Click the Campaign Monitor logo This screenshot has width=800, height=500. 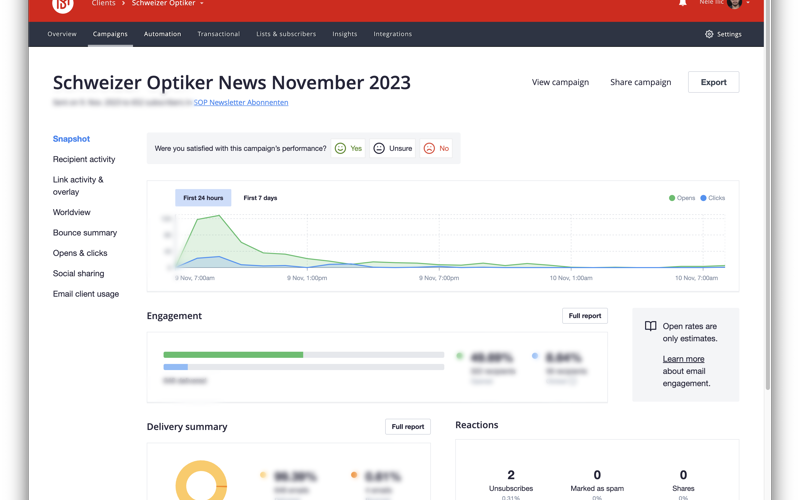pyautogui.click(x=63, y=5)
